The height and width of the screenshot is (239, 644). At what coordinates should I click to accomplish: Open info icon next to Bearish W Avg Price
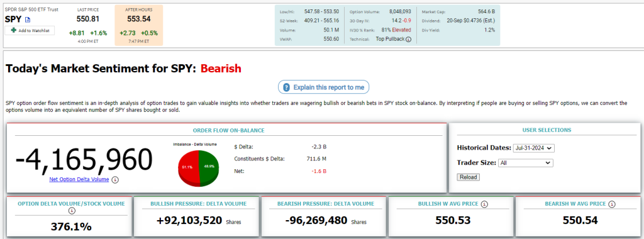click(x=613, y=204)
